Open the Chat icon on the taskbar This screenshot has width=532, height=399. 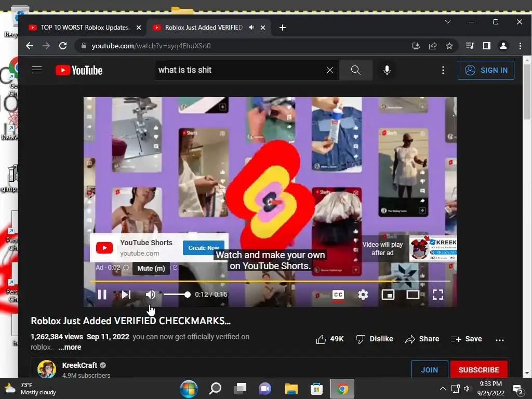point(265,389)
